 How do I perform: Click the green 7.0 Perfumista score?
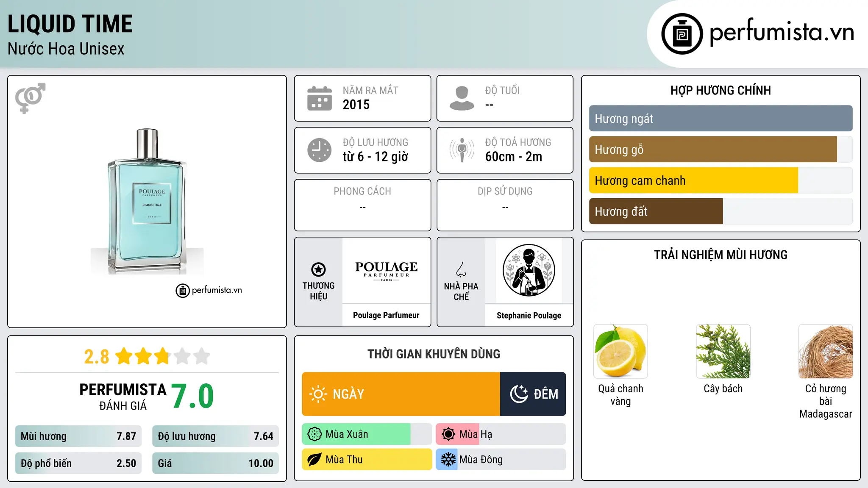click(193, 396)
